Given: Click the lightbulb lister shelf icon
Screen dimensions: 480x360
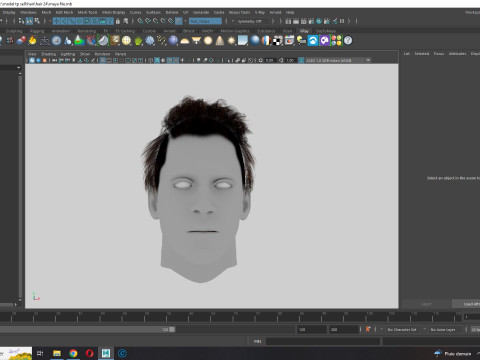Looking at the screenshot, I should tap(301, 41).
